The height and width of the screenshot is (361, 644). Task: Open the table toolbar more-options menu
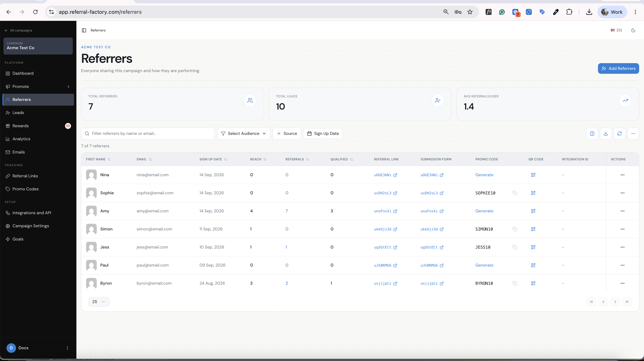[x=633, y=134]
